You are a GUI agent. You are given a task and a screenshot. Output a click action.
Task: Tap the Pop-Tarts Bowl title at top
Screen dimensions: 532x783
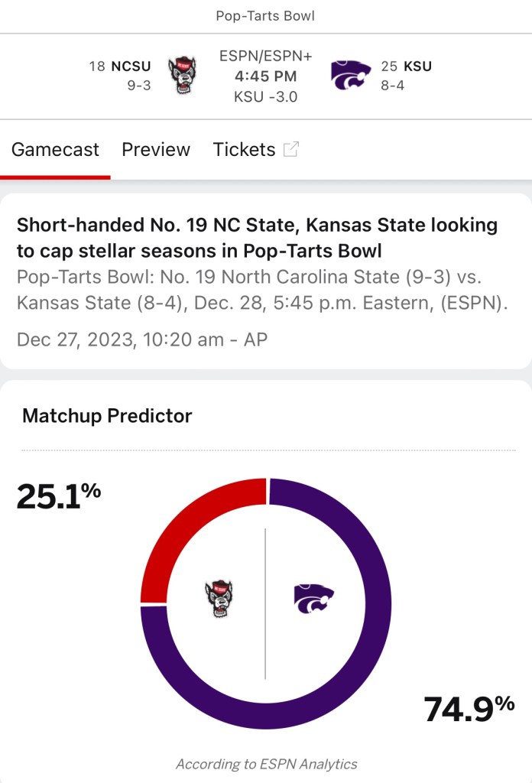coord(265,16)
